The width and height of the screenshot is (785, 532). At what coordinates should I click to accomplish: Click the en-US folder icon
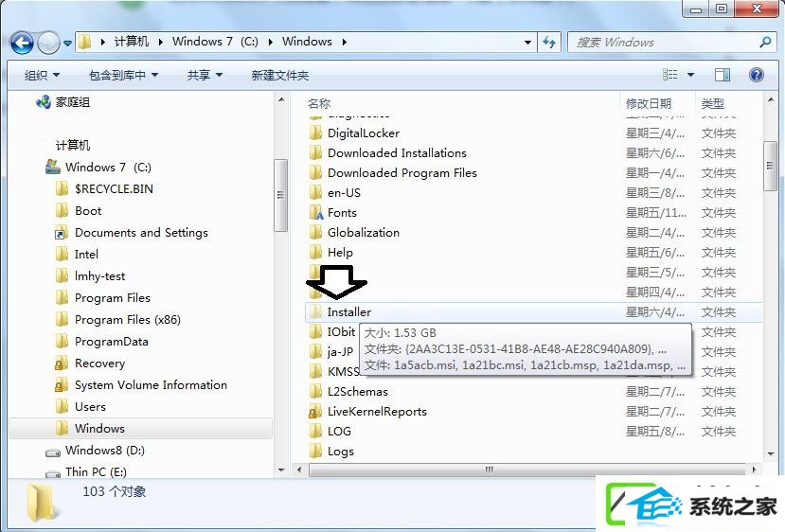coord(315,193)
